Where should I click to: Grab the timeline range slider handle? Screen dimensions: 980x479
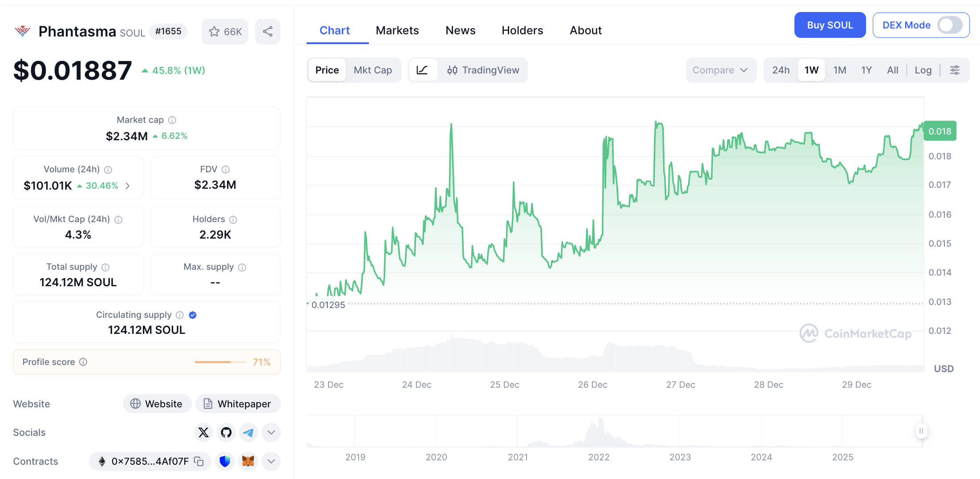tap(921, 431)
